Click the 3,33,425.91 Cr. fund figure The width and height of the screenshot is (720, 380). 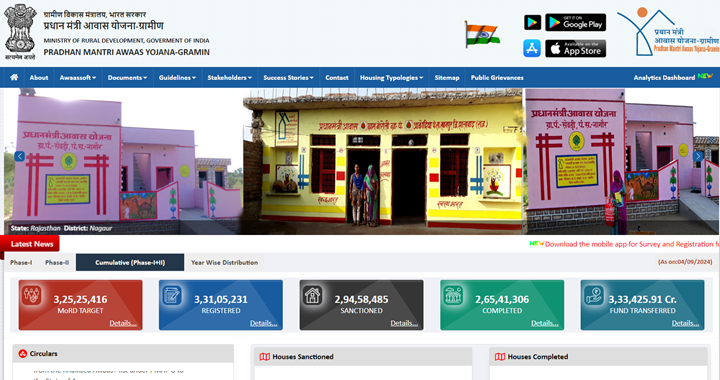(x=642, y=299)
